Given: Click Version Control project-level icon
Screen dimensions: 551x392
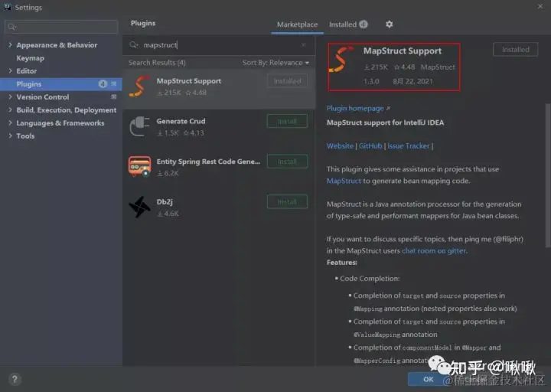Looking at the screenshot, I should pos(114,96).
